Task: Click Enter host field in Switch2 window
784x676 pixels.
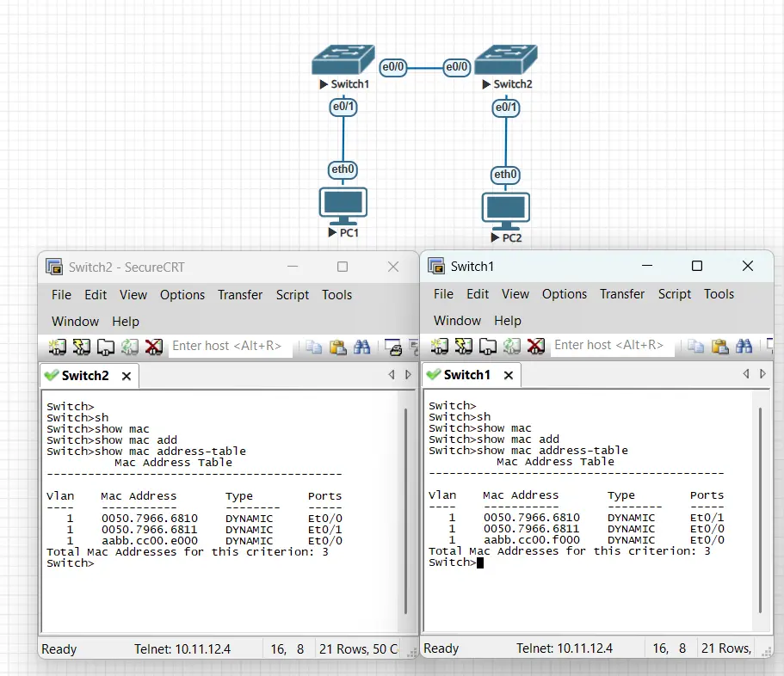Action: coord(230,346)
